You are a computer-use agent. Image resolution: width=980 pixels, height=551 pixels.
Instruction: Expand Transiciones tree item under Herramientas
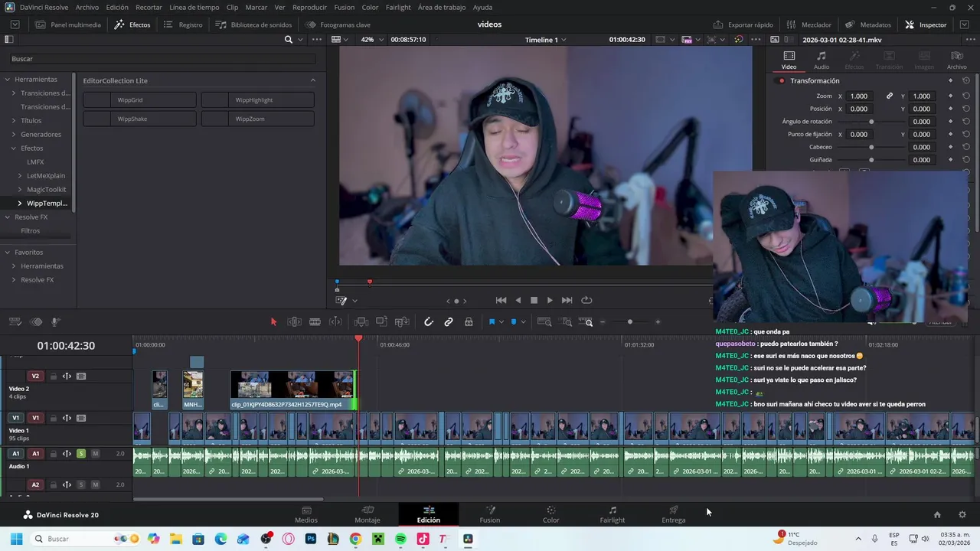point(13,93)
